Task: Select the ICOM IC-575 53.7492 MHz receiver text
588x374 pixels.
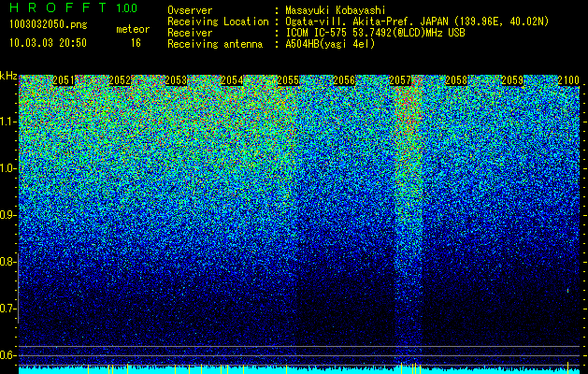Action: (375, 33)
